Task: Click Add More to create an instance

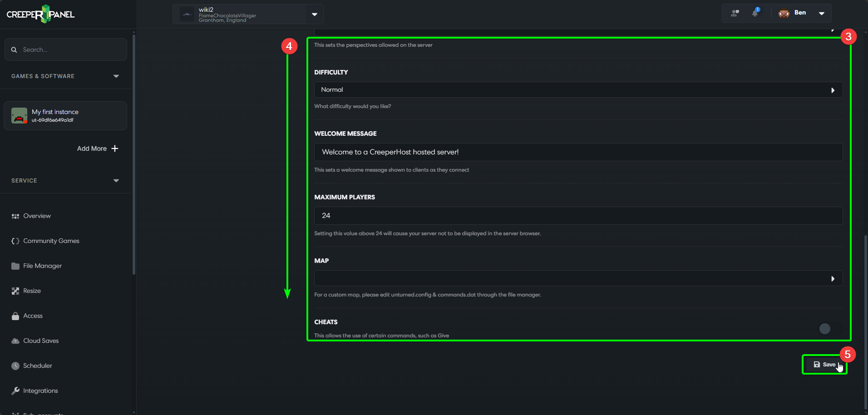Action: pyautogui.click(x=97, y=148)
